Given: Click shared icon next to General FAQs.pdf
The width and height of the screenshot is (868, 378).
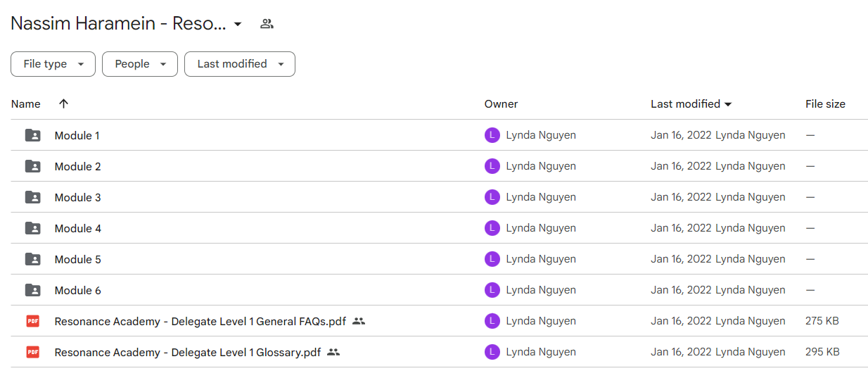Looking at the screenshot, I should tap(359, 321).
